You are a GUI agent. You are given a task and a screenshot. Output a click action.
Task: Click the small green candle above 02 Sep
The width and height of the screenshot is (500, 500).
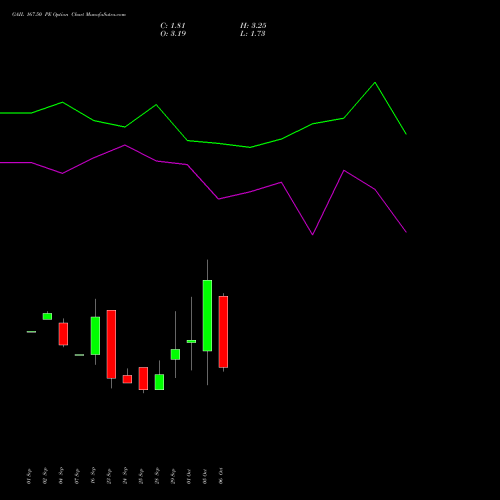coord(47,316)
